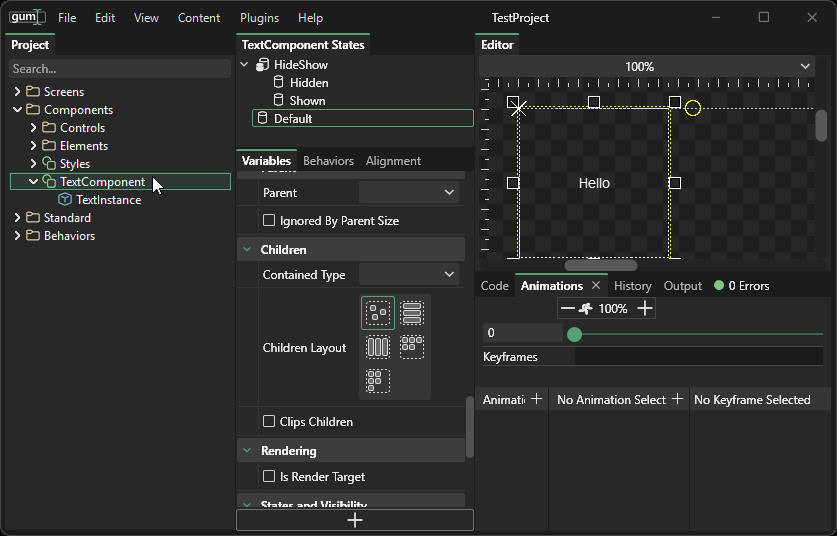
Task: Expand the Screens folder in the tree
Action: point(17,92)
